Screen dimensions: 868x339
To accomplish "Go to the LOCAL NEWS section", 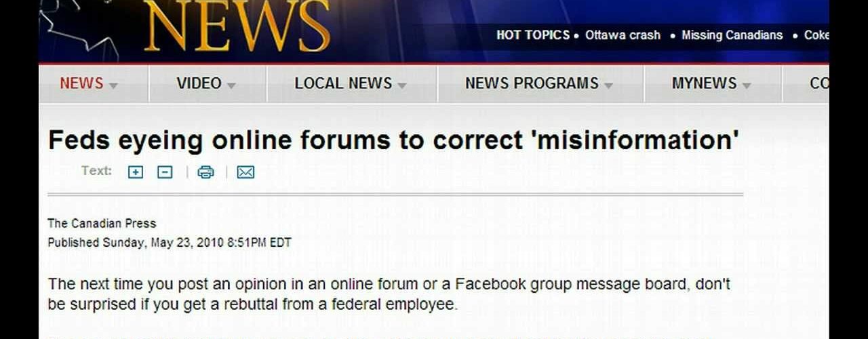I will pyautogui.click(x=343, y=83).
